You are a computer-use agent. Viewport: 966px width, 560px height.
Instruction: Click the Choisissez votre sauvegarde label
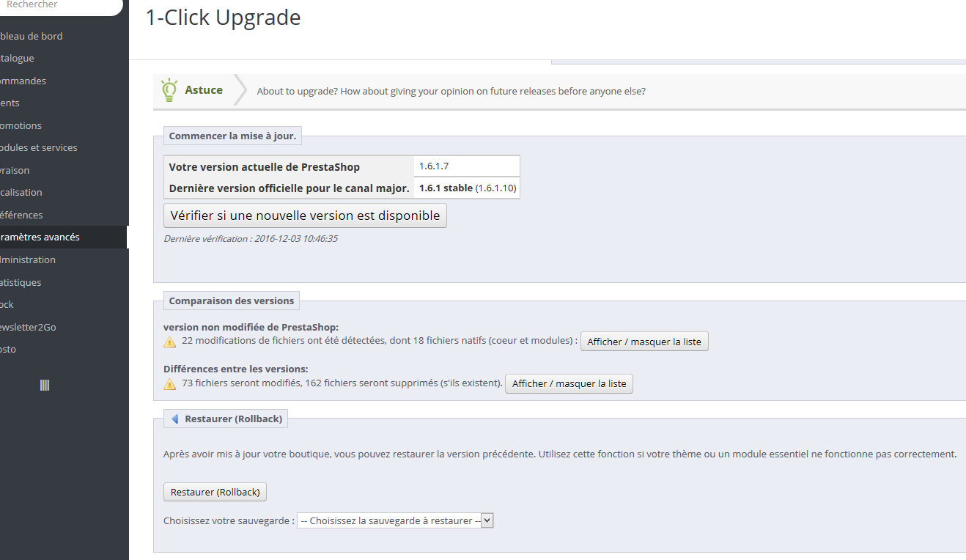click(229, 520)
